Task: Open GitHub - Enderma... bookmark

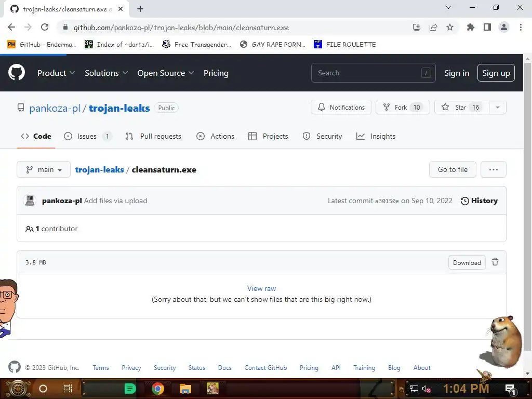Action: (x=42, y=45)
